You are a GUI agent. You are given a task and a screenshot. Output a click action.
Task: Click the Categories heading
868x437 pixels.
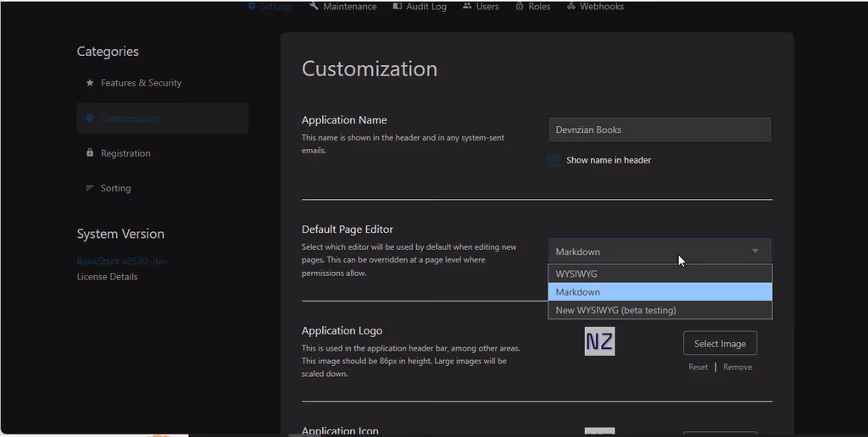click(x=108, y=52)
